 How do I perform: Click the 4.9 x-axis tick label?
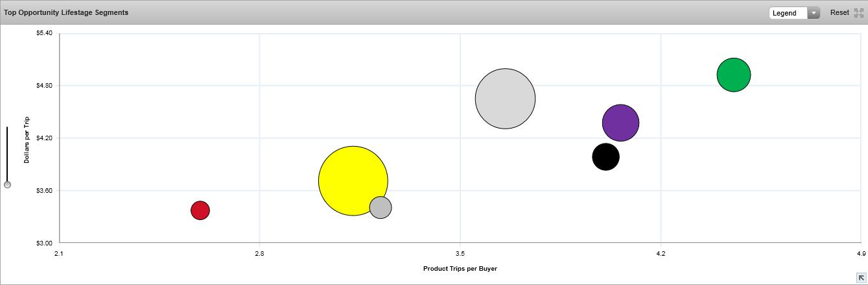[x=861, y=254]
